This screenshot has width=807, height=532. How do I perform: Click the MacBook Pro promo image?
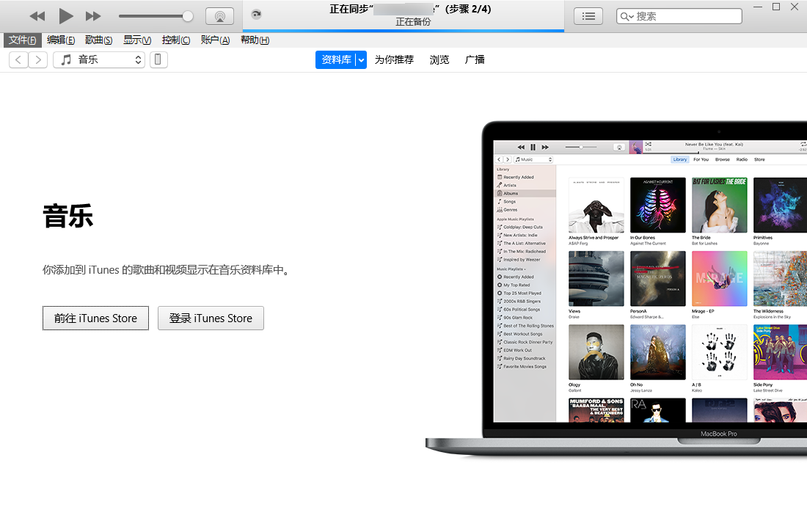(x=616, y=288)
